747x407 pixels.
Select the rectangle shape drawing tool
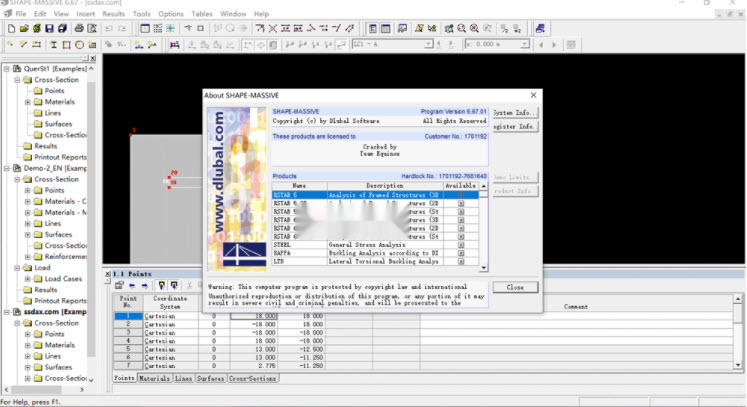[67, 45]
